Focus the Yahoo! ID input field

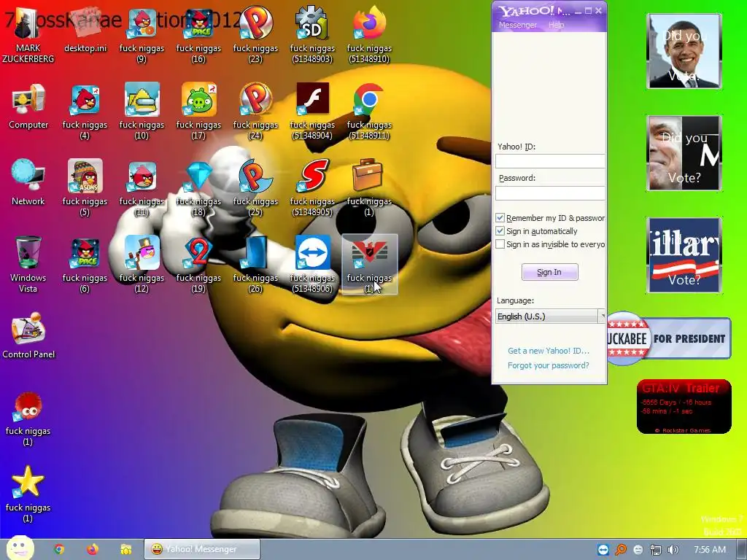(550, 161)
